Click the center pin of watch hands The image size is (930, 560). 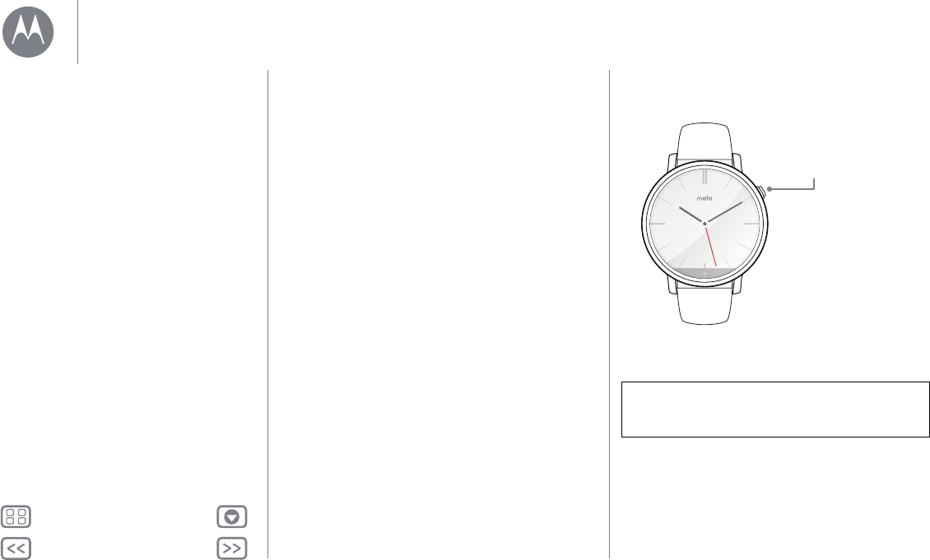pos(704,224)
